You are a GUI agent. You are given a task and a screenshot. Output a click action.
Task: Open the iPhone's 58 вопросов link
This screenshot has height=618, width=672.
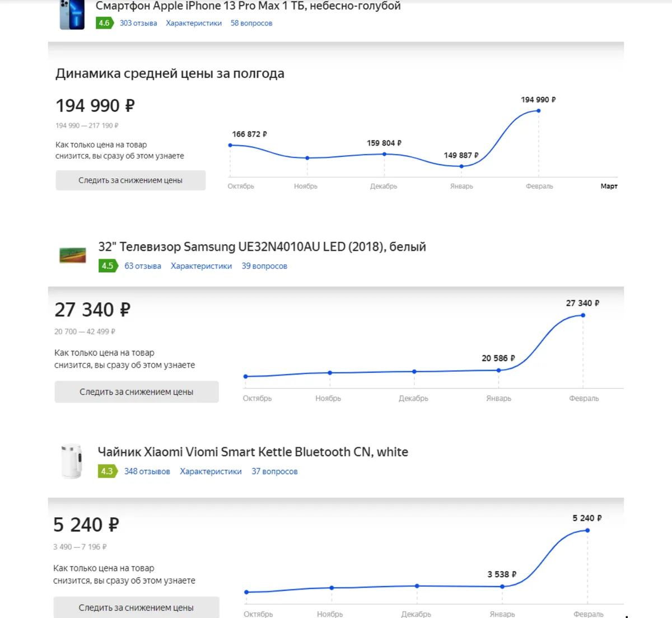pos(251,23)
